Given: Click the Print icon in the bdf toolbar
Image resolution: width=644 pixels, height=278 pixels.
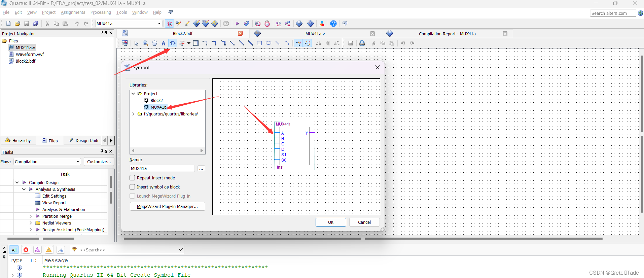Looking at the screenshot, I should click(x=362, y=43).
